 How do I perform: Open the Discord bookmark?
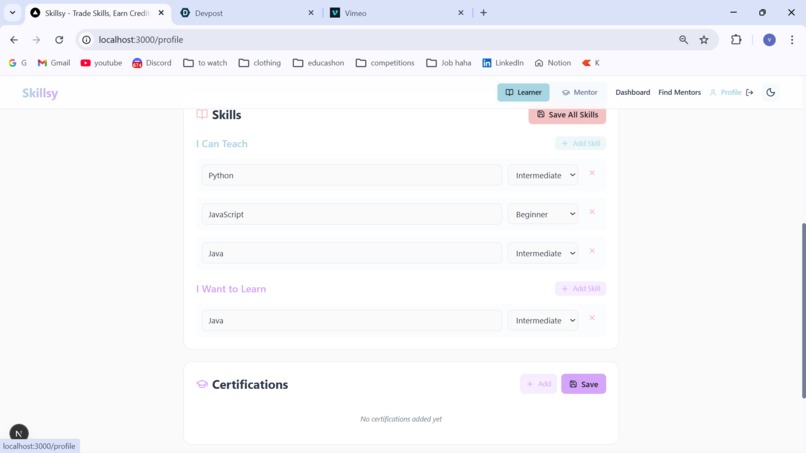[x=152, y=63]
